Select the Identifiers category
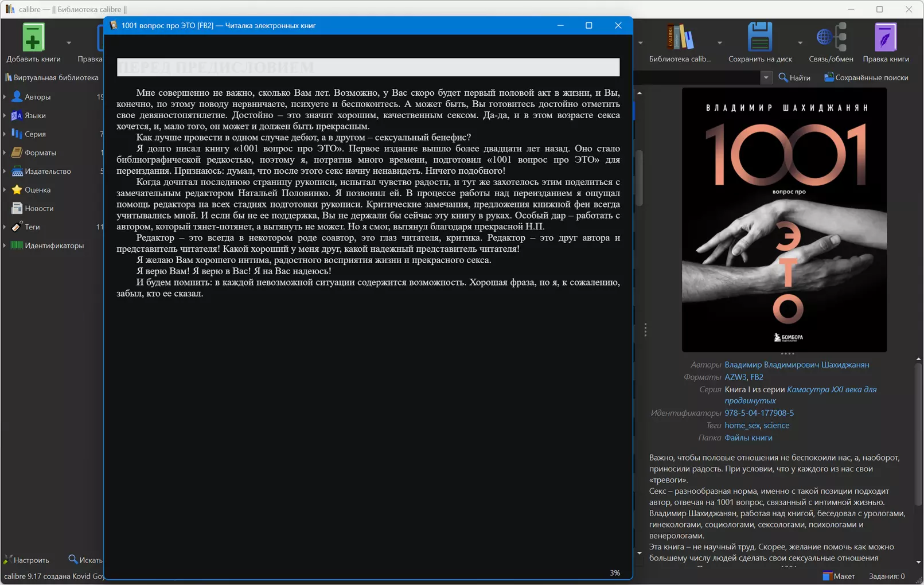Screen dimensions: 924x585 [x=54, y=245]
